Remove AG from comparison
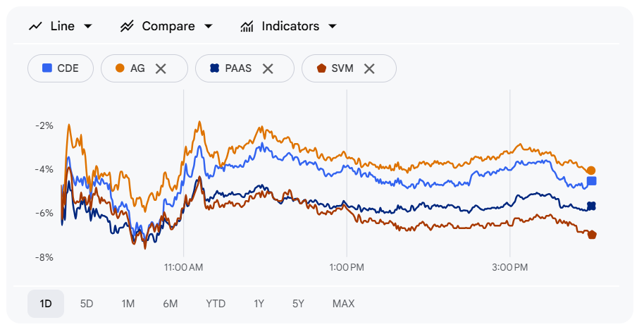Image resolution: width=644 pixels, height=327 pixels. pos(161,68)
